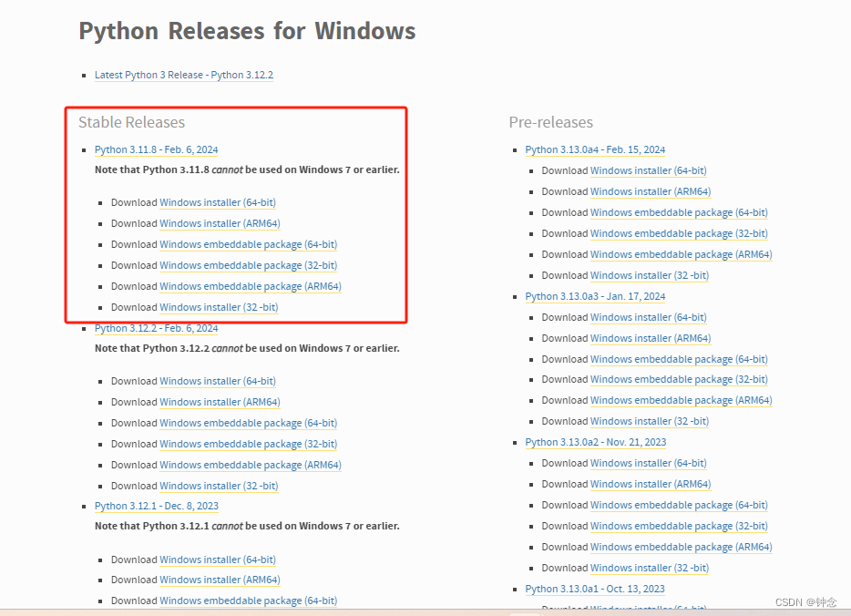Download Python 3.11.8 embeddable package (64-bit)
The width and height of the screenshot is (851, 616).
[x=248, y=245]
